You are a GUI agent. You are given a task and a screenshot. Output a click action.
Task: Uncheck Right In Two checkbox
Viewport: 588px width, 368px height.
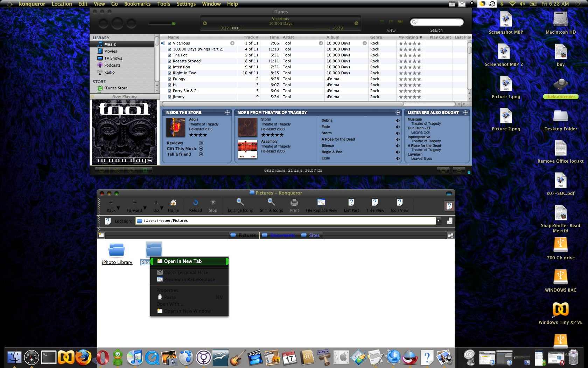tap(170, 73)
